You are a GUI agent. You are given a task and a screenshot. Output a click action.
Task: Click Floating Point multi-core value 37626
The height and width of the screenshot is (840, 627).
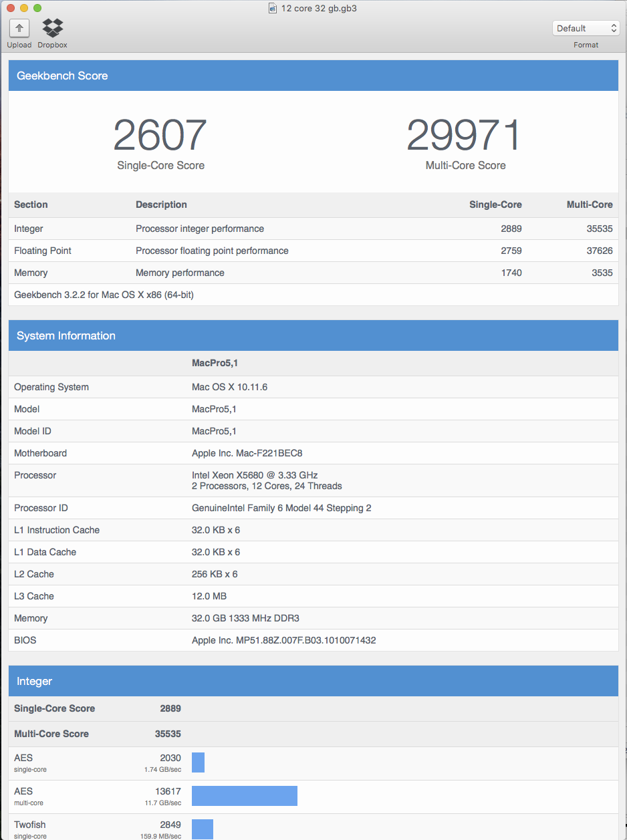(x=599, y=251)
